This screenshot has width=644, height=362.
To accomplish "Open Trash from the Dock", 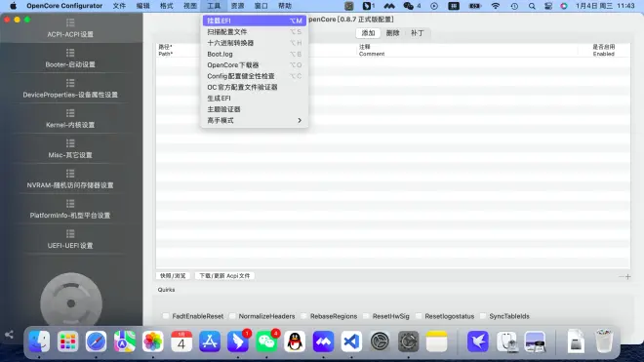I will pyautogui.click(x=604, y=342).
